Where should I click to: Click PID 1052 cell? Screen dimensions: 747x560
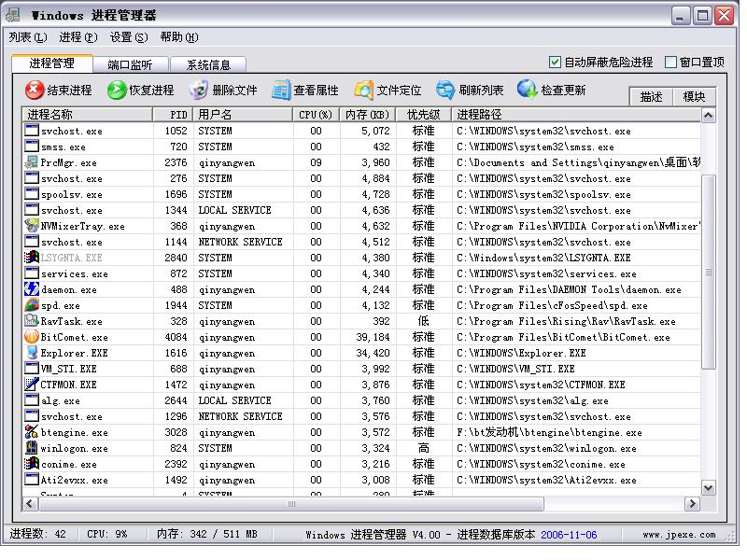(176, 131)
